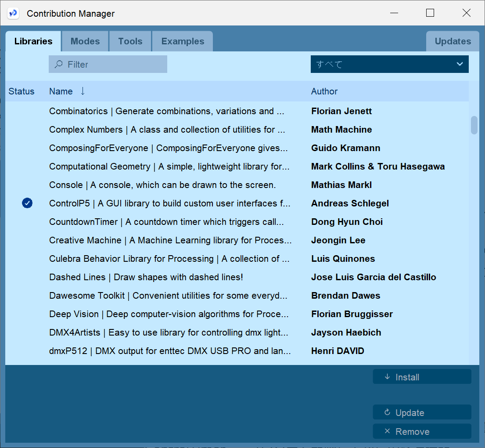The height and width of the screenshot is (448, 485).
Task: Click the magnifier icon in Filter field
Action: click(58, 64)
